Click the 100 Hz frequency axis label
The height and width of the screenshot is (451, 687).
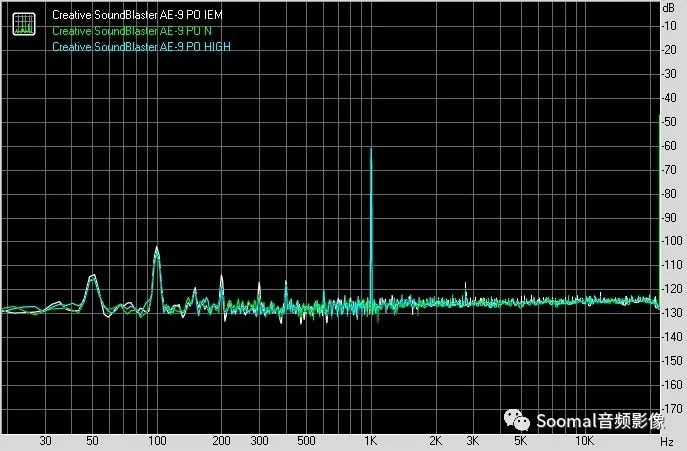[156, 440]
